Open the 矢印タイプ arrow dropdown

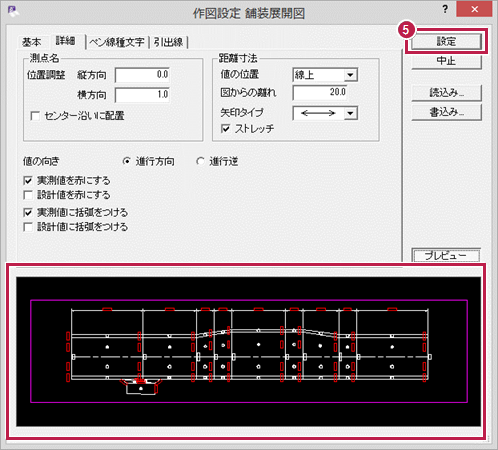point(350,113)
